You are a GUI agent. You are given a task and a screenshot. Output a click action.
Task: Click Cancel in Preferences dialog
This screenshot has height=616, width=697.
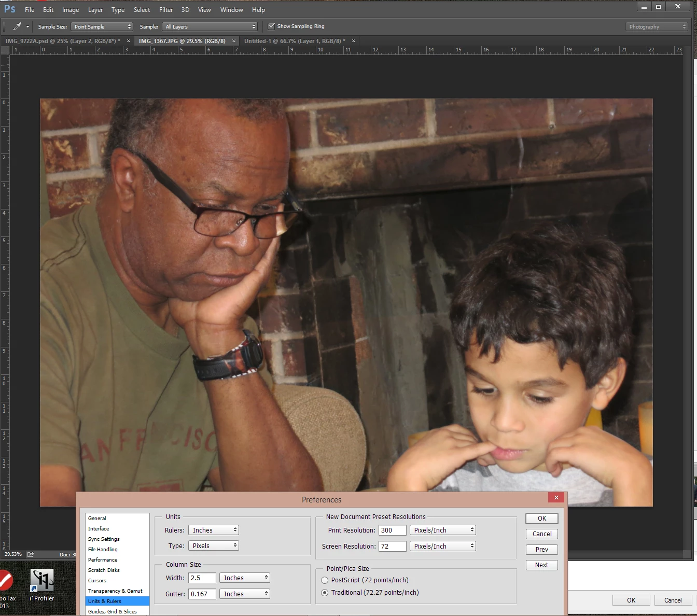point(542,534)
